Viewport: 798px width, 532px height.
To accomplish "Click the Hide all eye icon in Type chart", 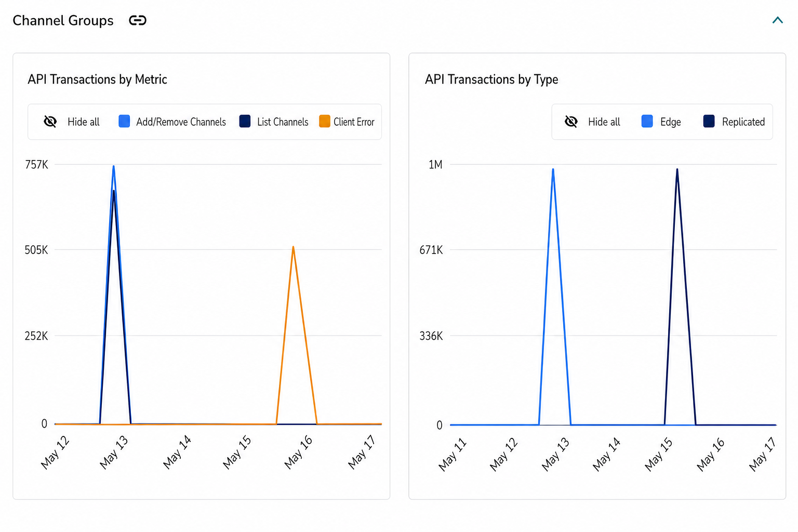I will [x=571, y=122].
